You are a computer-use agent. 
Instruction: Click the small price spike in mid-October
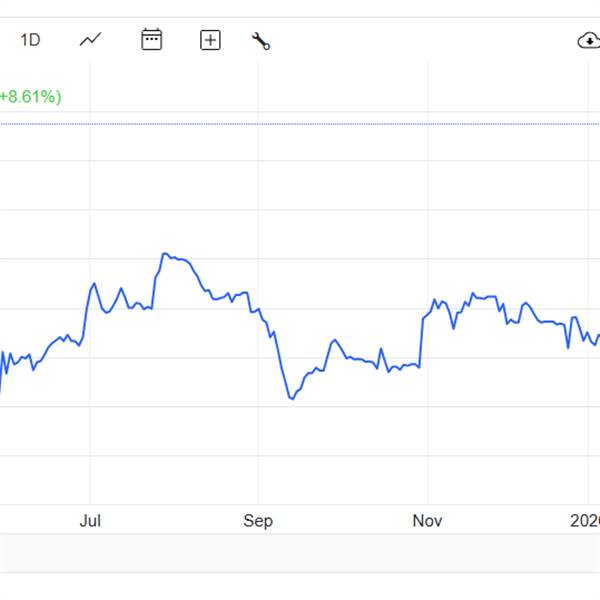[381, 349]
